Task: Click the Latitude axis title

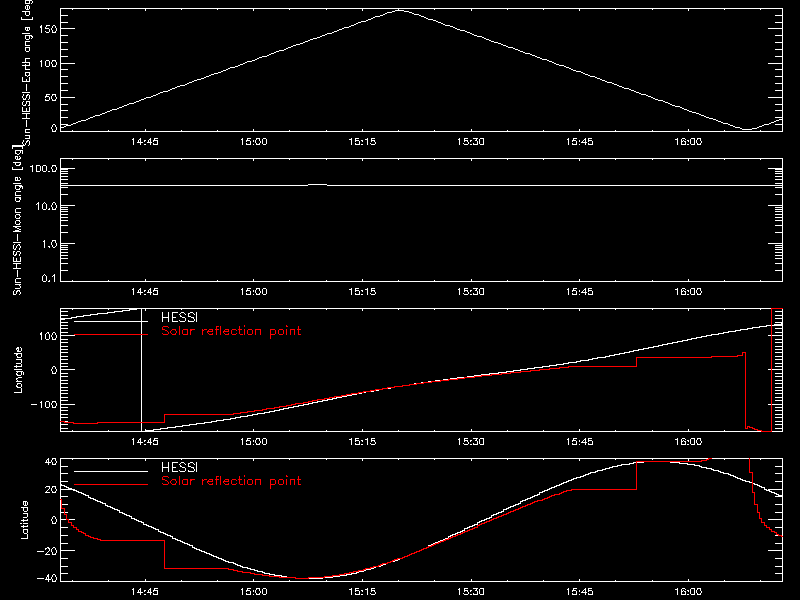Action: pos(24,520)
